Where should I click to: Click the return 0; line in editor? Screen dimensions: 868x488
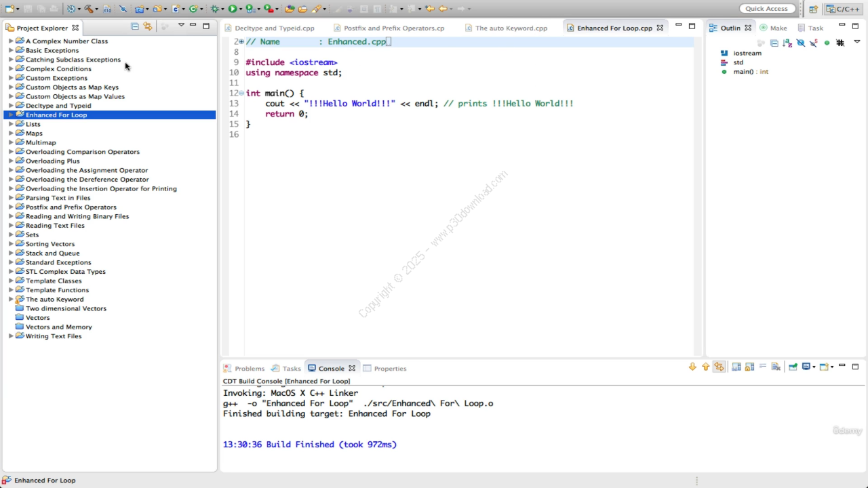click(286, 114)
